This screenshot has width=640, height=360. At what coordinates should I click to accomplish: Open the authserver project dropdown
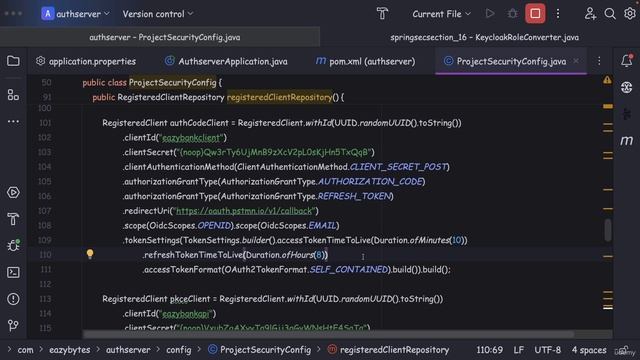click(x=76, y=13)
